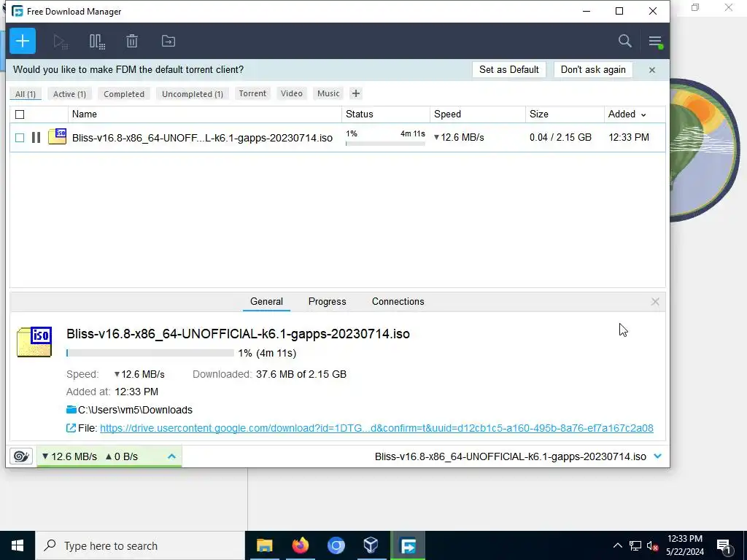
Task: Sort by Size column header
Action: coord(565,114)
